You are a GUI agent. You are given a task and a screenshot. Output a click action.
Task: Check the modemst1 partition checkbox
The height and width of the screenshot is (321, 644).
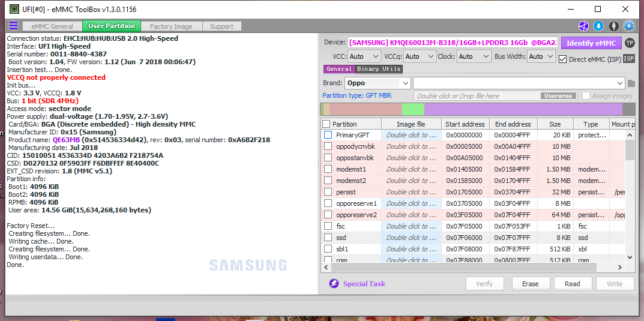(x=328, y=169)
